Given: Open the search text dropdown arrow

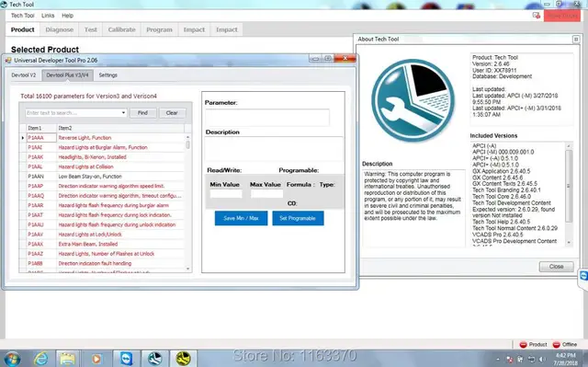Looking at the screenshot, I should click(x=123, y=113).
